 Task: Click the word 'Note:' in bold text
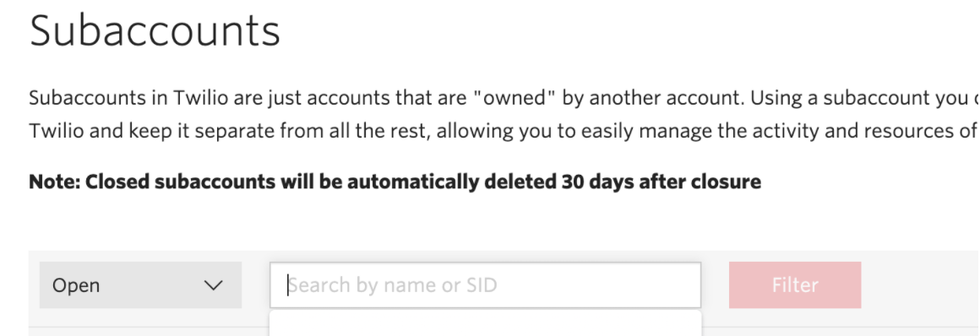(x=54, y=182)
